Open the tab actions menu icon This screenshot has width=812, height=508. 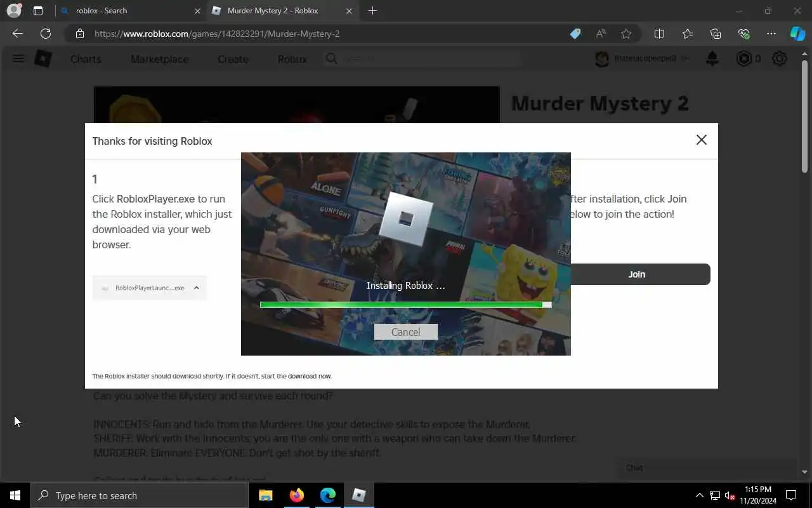[x=38, y=11]
